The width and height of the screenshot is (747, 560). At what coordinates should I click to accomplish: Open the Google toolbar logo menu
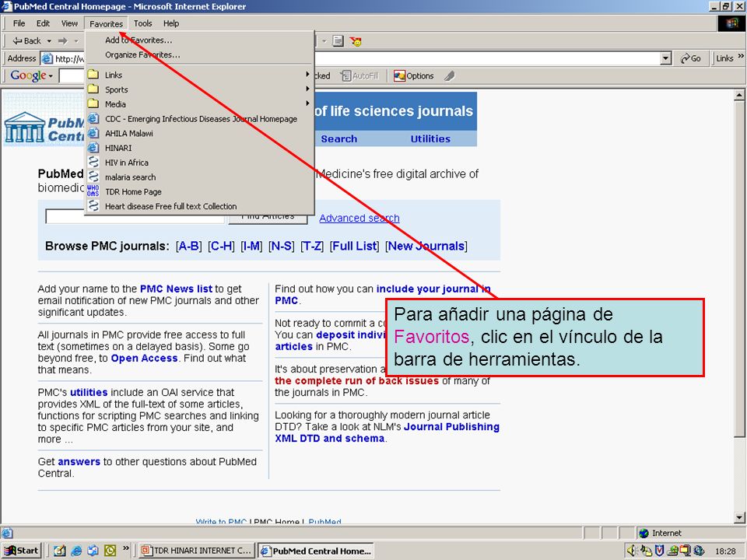pyautogui.click(x=31, y=75)
